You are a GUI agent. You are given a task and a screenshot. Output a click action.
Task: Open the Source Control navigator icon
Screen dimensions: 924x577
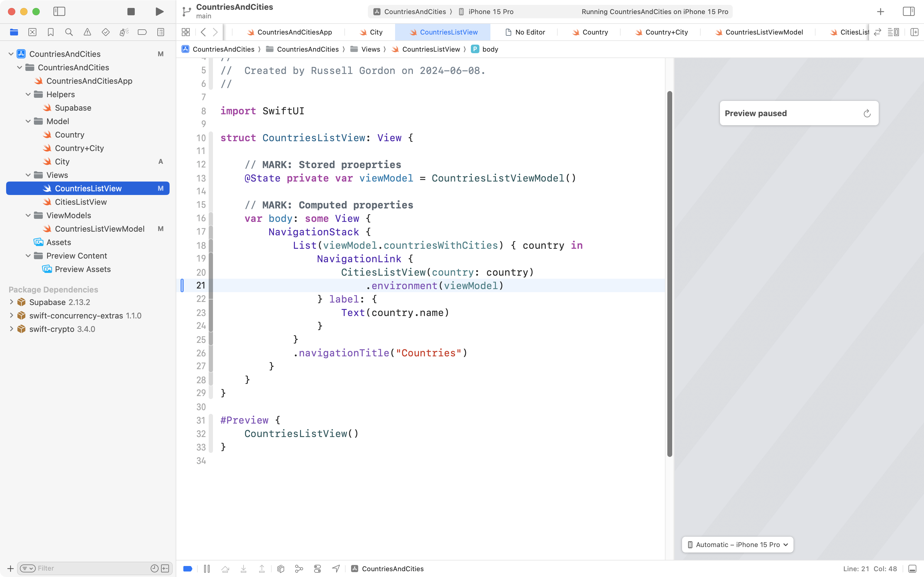32,32
